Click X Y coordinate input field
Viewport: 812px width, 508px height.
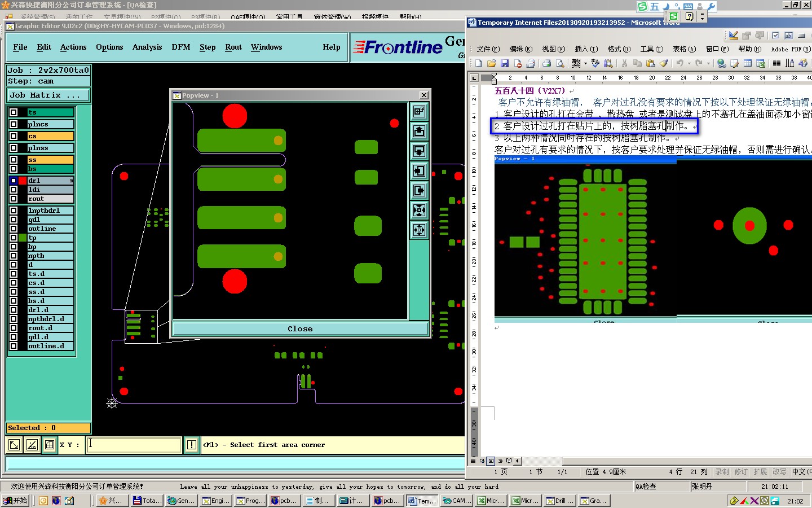134,445
